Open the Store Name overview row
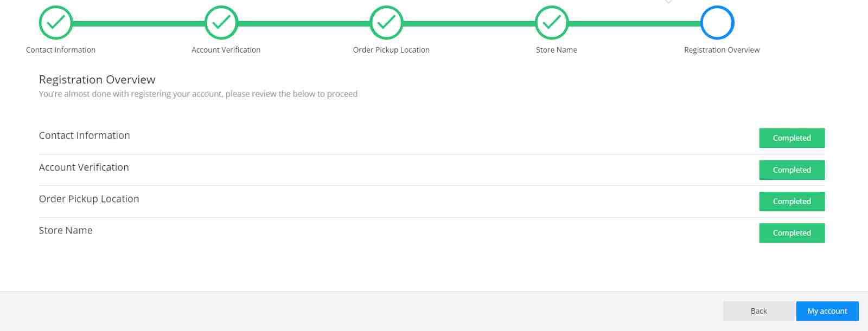The height and width of the screenshot is (331, 868). pyautogui.click(x=66, y=230)
